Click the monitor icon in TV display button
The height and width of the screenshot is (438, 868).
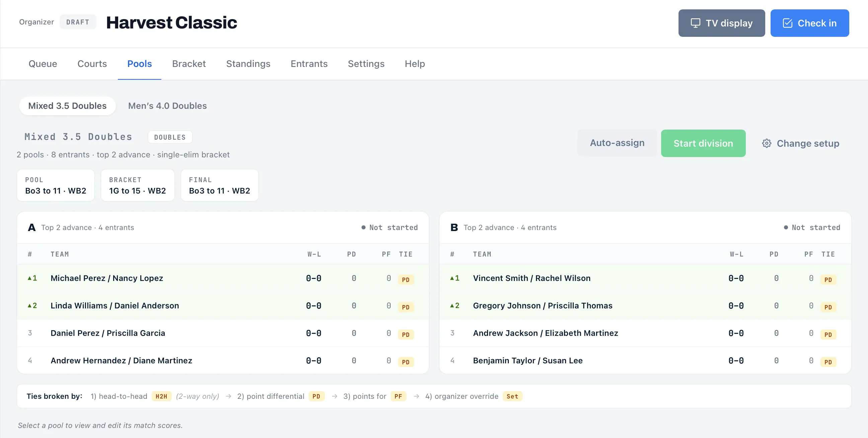pos(696,23)
